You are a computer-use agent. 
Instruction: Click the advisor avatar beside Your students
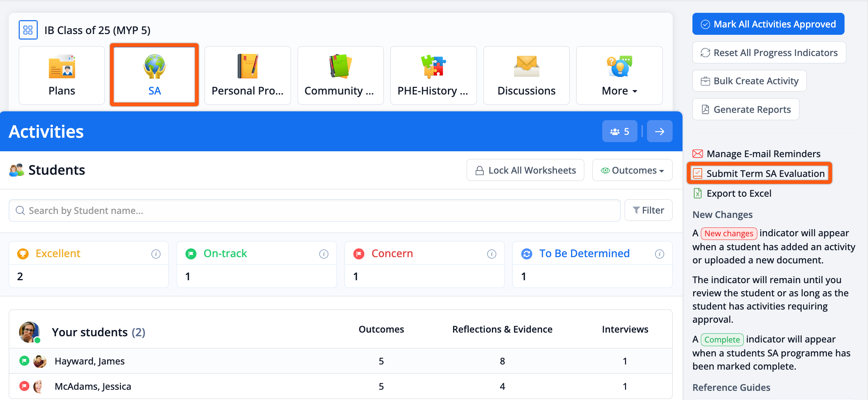29,332
